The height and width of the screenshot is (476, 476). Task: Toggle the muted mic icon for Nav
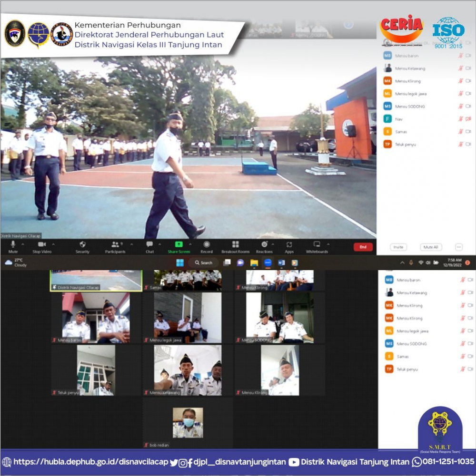[460, 119]
